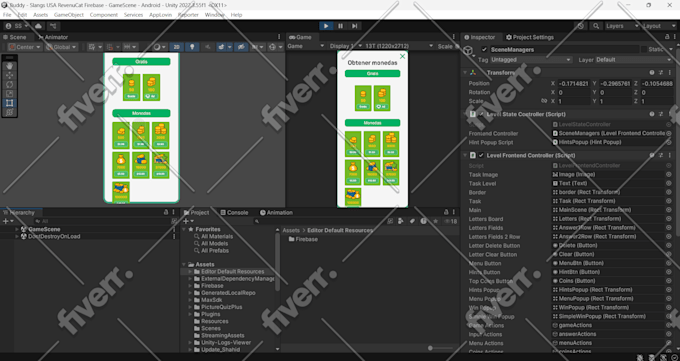The image size is (680, 361).
Task: Collapse the Assets folder tree
Action: tap(184, 264)
